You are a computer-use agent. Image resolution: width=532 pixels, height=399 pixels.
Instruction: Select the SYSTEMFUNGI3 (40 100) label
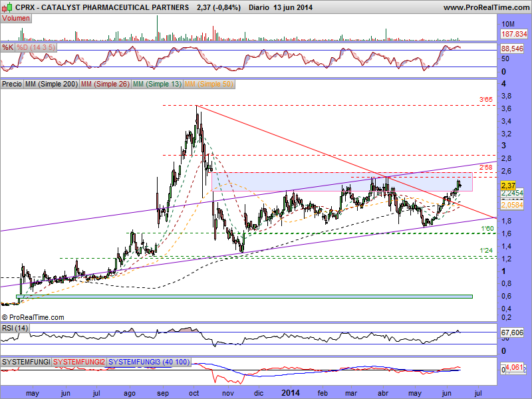[149, 362]
